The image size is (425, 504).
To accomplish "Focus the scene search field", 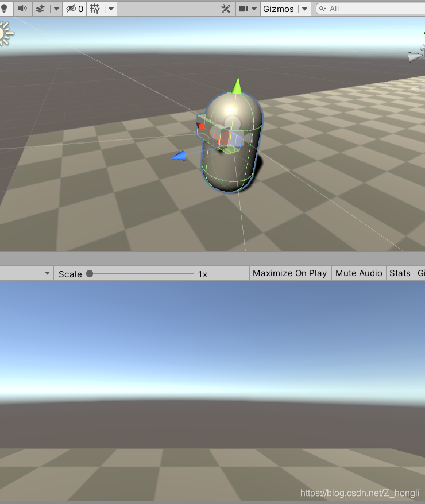I will 370,9.
